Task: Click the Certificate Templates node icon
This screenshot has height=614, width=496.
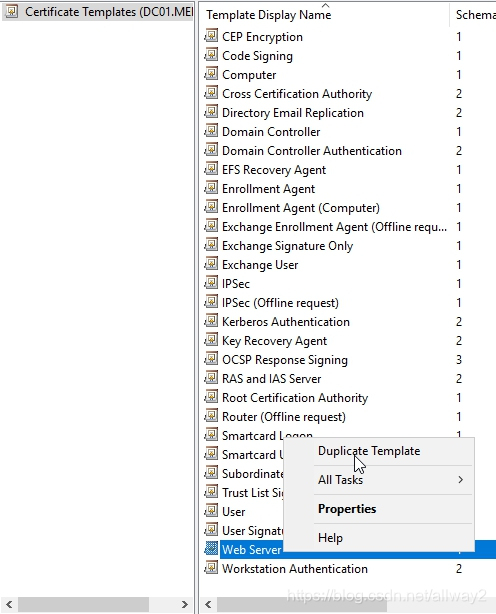Action: click(12, 12)
